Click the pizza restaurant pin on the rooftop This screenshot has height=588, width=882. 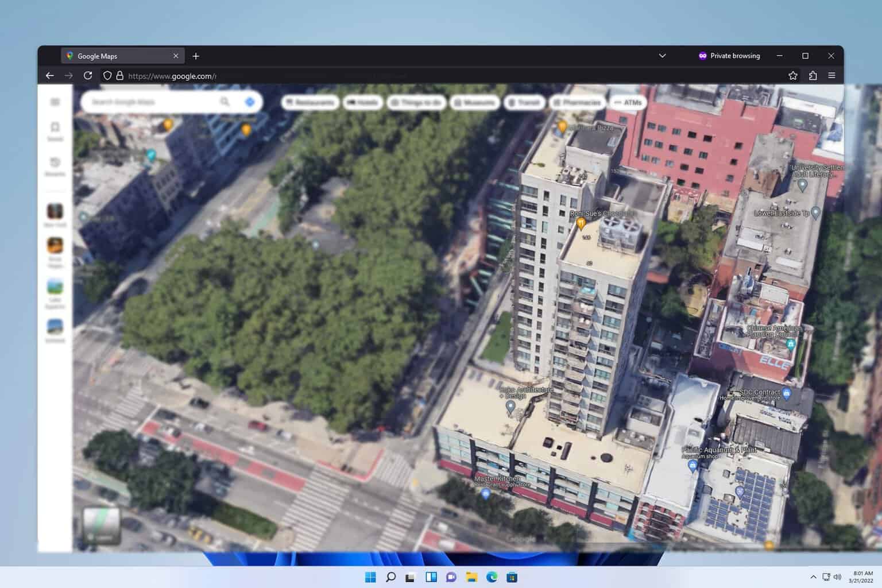(563, 126)
